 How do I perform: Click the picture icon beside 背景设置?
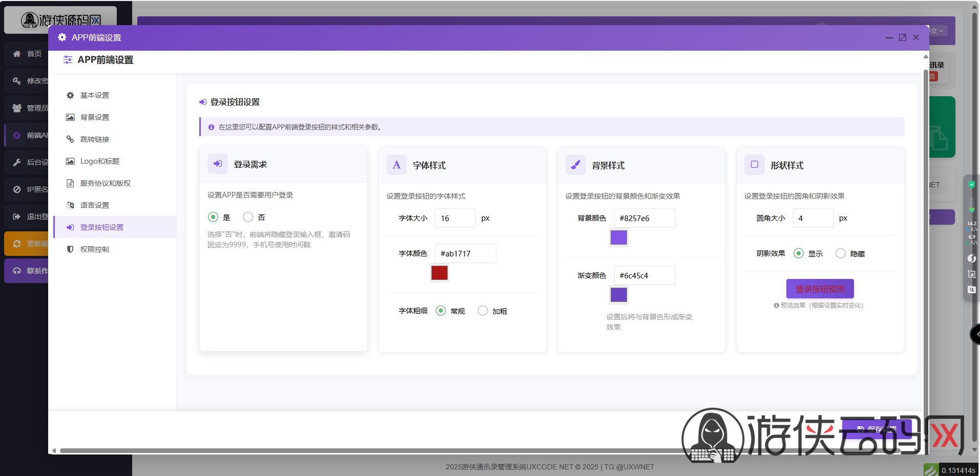[70, 117]
